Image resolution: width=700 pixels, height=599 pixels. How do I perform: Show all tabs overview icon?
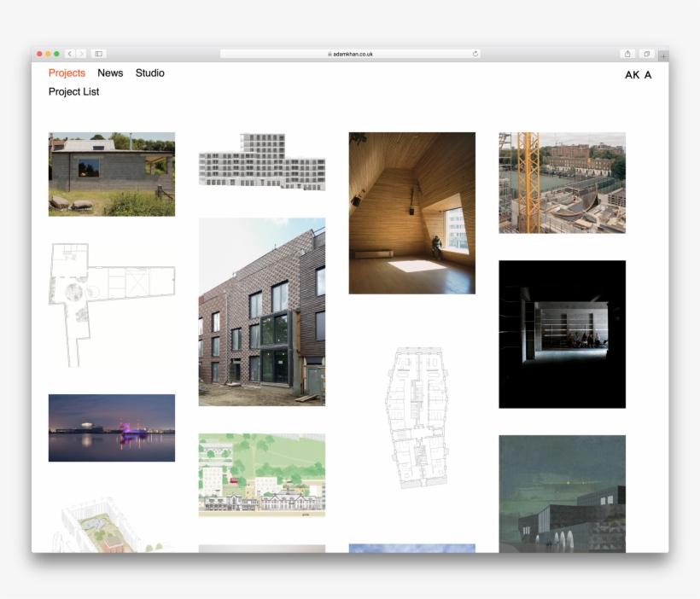click(647, 54)
